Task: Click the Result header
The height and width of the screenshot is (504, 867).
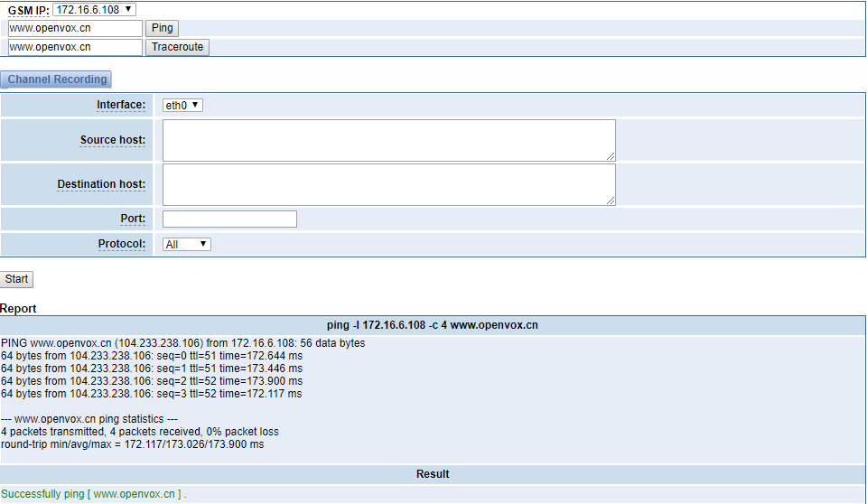Action: click(433, 474)
